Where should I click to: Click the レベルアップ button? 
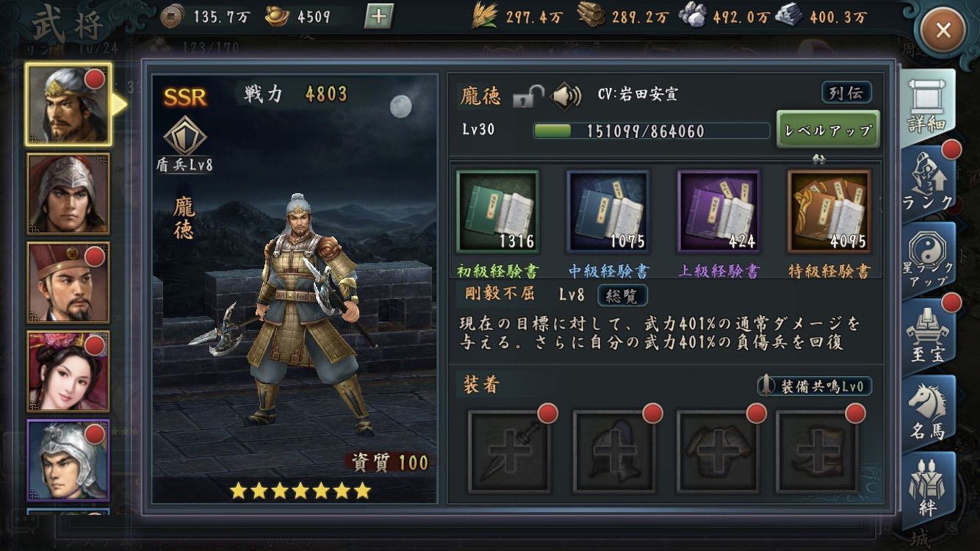click(828, 130)
